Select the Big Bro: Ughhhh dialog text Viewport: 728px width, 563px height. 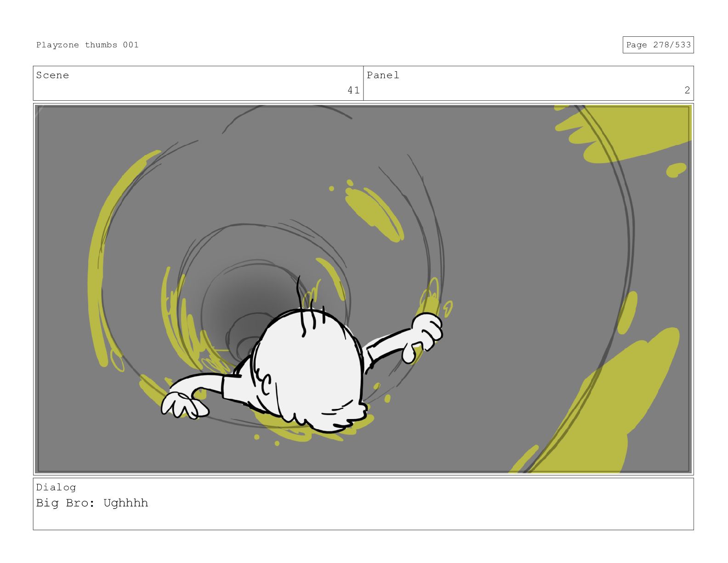click(x=92, y=503)
